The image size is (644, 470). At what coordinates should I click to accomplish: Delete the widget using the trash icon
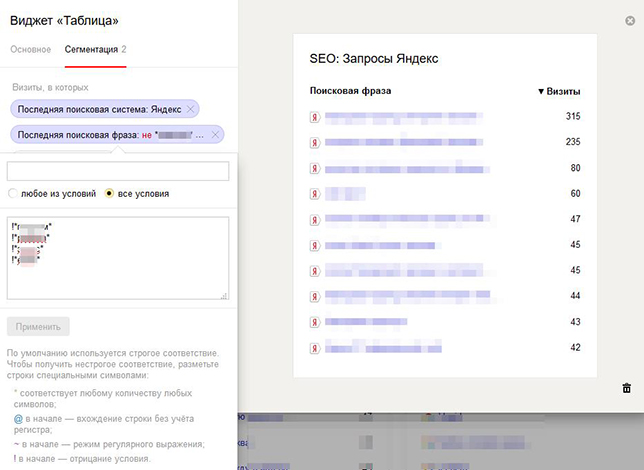(x=626, y=388)
